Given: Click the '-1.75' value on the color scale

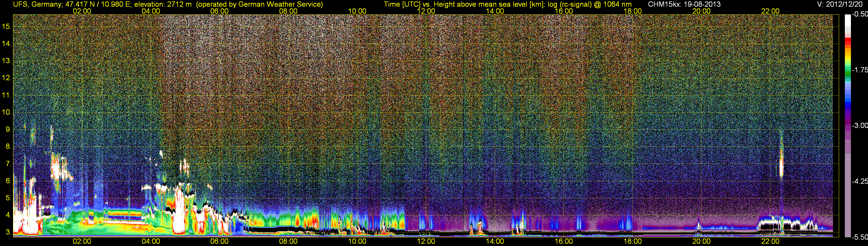Looking at the screenshot, I should tap(860, 70).
